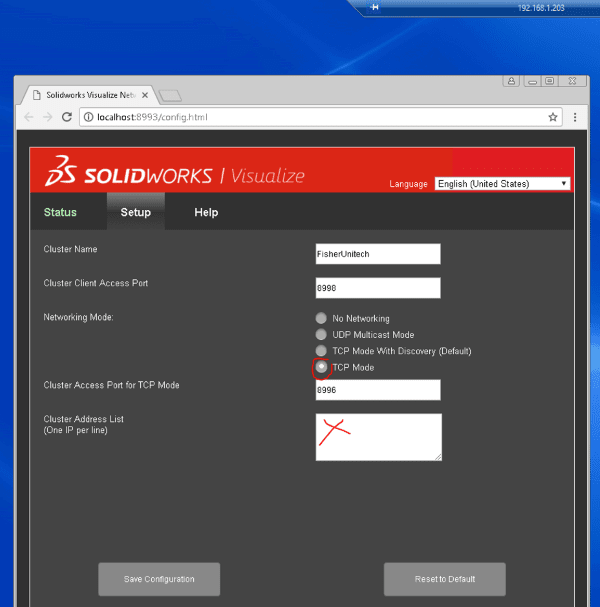
Task: Click the Cluster Name label
Action: coord(70,249)
